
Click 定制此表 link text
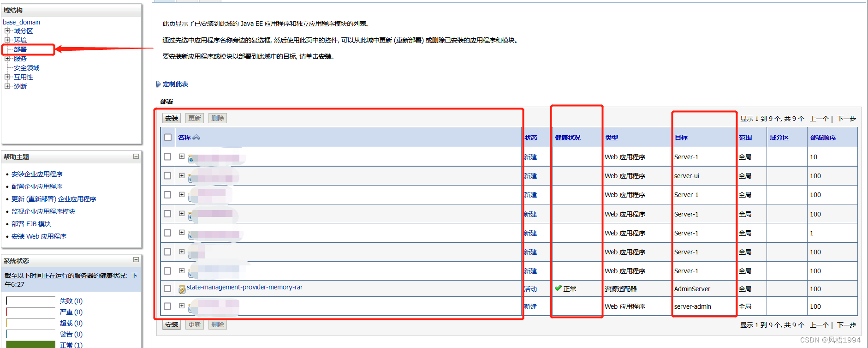click(x=175, y=84)
